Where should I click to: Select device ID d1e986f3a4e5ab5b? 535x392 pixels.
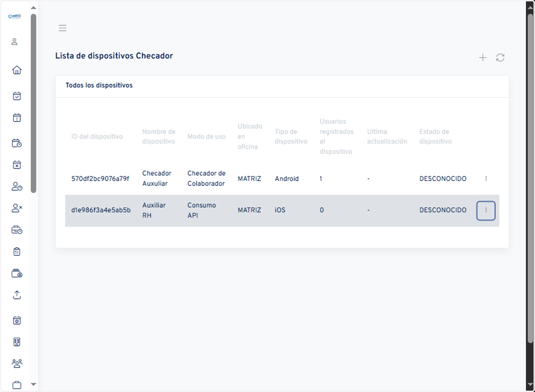tap(101, 210)
